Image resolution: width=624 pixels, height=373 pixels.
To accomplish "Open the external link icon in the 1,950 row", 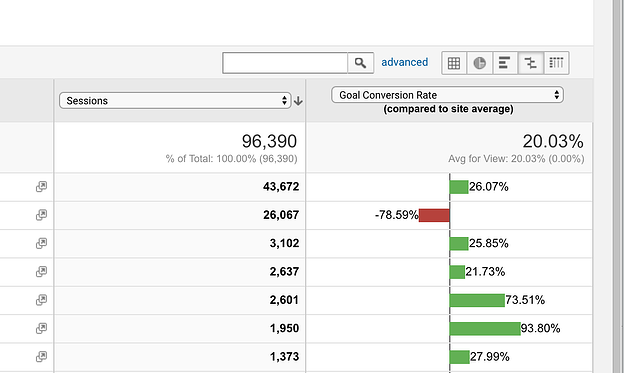I will click(x=41, y=328).
